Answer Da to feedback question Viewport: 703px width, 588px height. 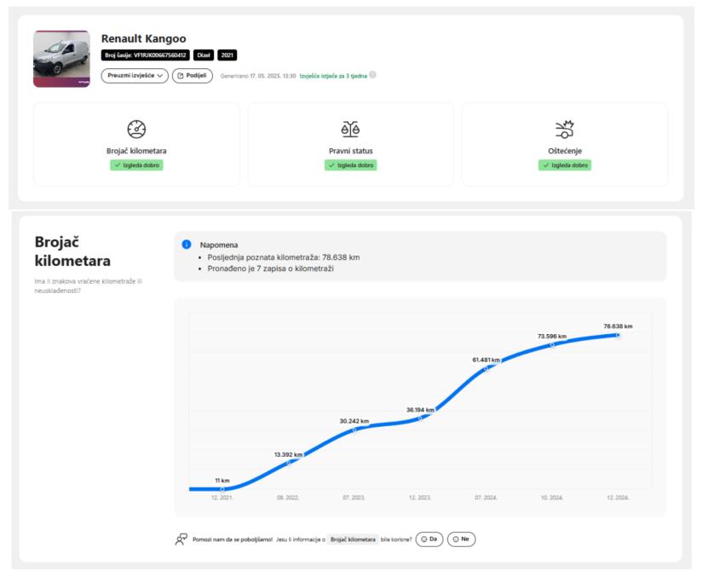(x=429, y=539)
